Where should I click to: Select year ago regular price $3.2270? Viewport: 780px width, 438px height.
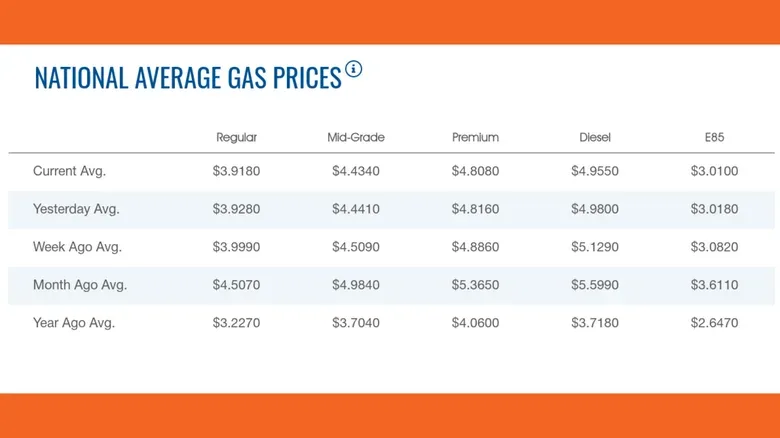pos(236,323)
